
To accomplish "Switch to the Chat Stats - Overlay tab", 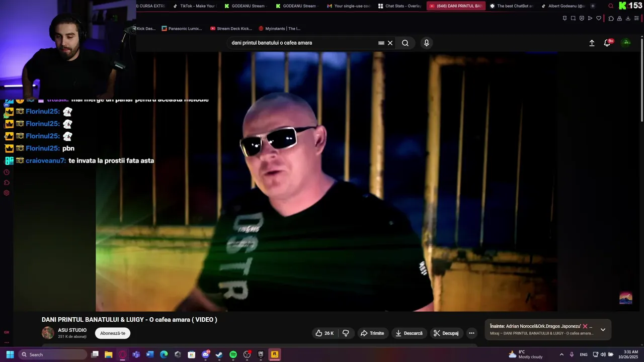I will click(x=399, y=6).
